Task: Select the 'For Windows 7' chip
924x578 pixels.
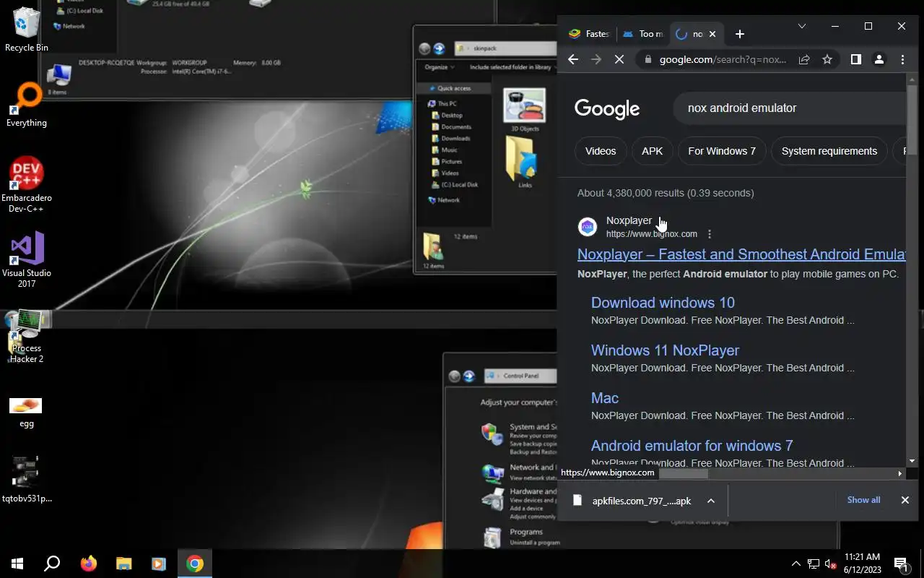Action: click(x=722, y=151)
